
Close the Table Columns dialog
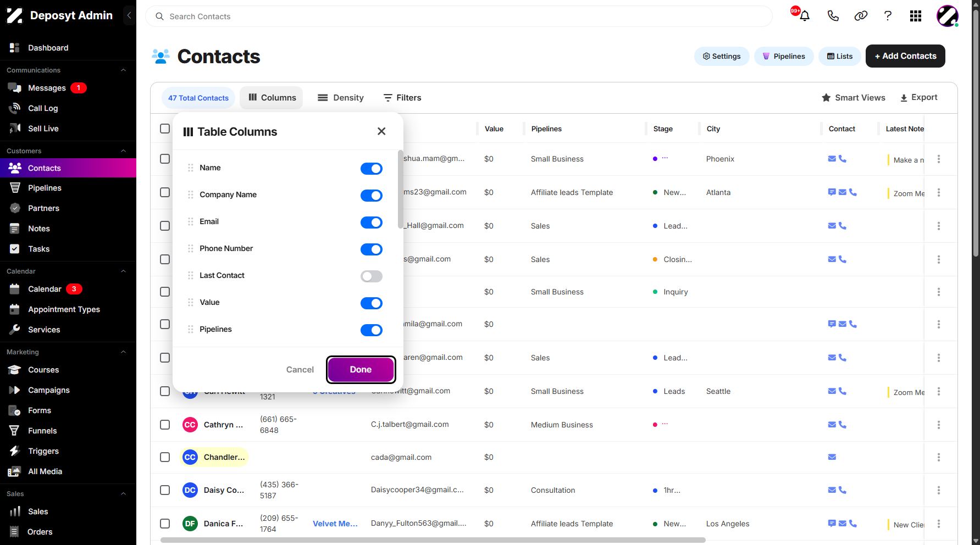381,131
